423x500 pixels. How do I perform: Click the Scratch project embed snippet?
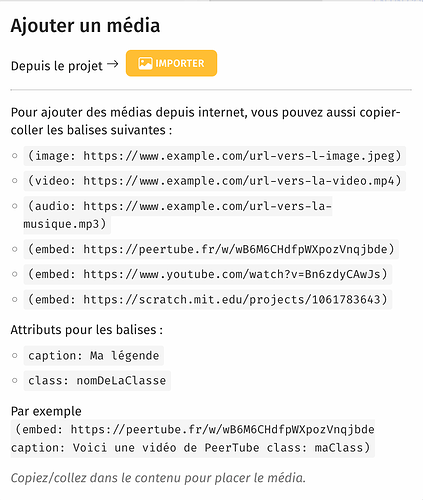(208, 299)
